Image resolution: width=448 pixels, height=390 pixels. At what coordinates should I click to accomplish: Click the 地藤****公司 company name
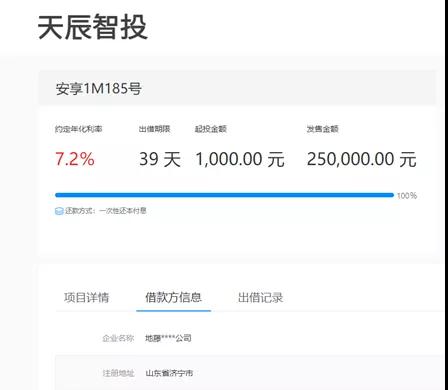point(168,338)
